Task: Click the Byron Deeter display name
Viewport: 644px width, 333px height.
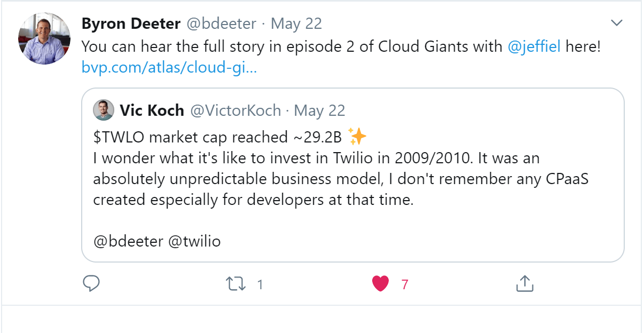Action: [131, 23]
